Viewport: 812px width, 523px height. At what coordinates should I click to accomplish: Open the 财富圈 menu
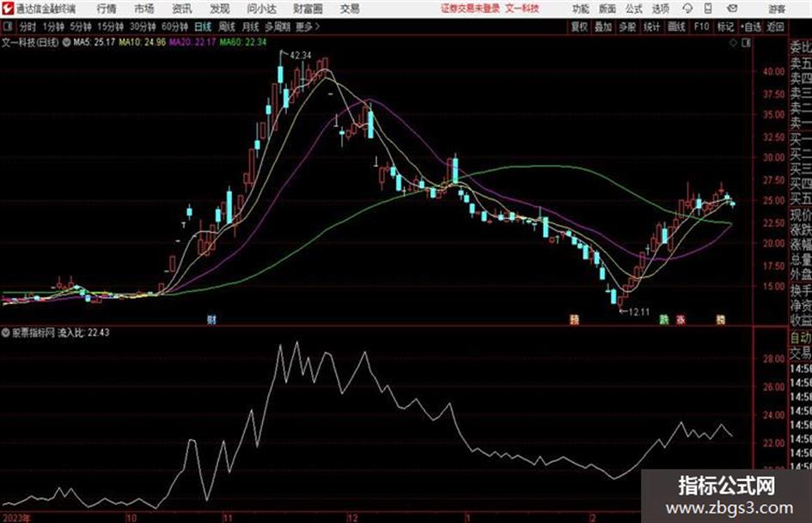point(308,9)
